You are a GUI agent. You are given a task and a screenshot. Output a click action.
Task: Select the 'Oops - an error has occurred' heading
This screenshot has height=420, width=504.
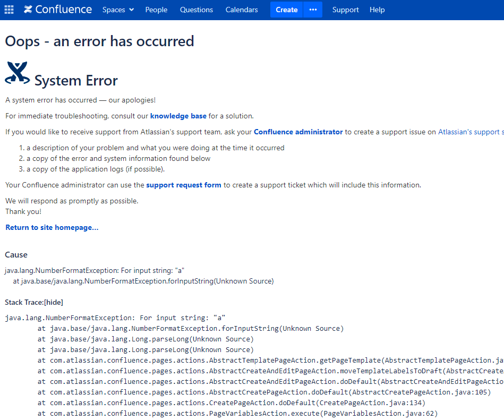(x=100, y=41)
